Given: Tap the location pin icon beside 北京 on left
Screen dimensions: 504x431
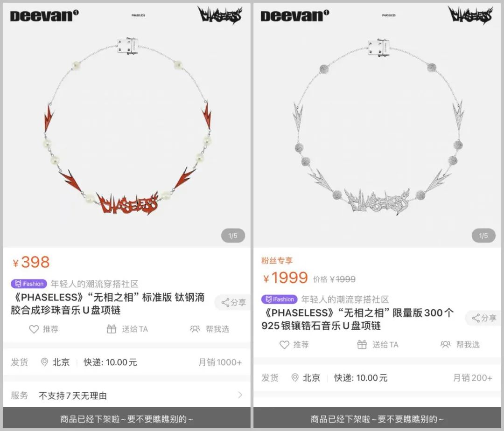Looking at the screenshot, I should click(x=44, y=362).
